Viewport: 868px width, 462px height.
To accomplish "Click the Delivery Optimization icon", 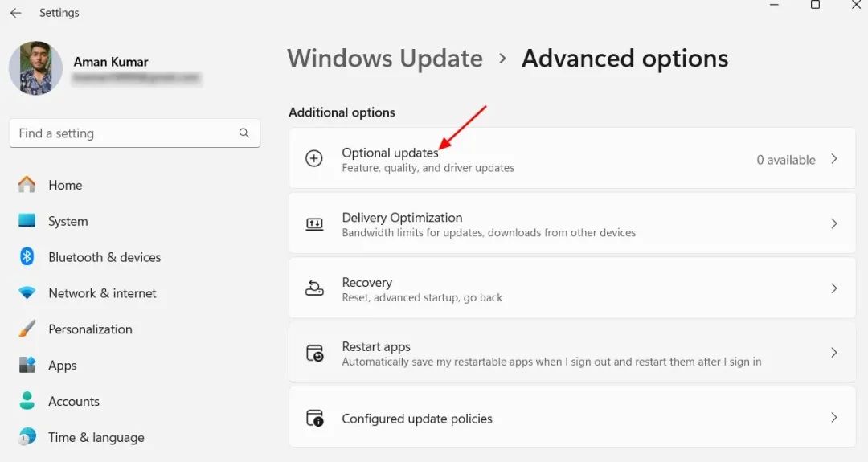I will click(314, 224).
